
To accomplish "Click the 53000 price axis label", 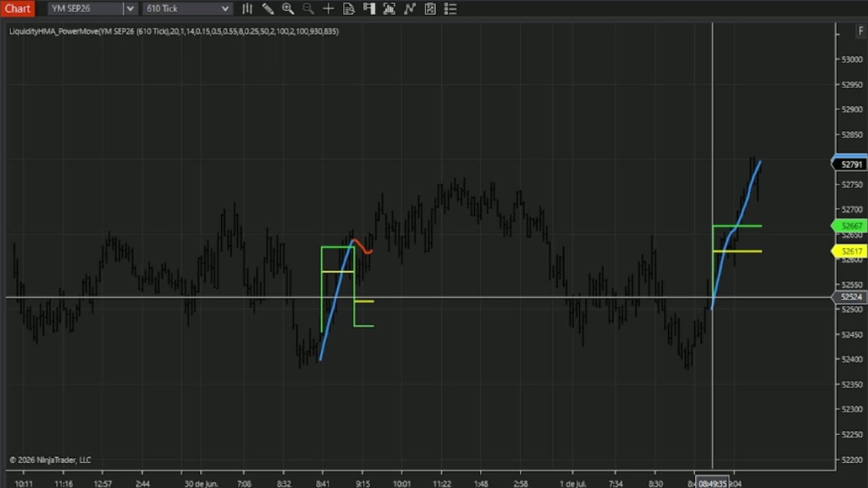I will click(852, 60).
